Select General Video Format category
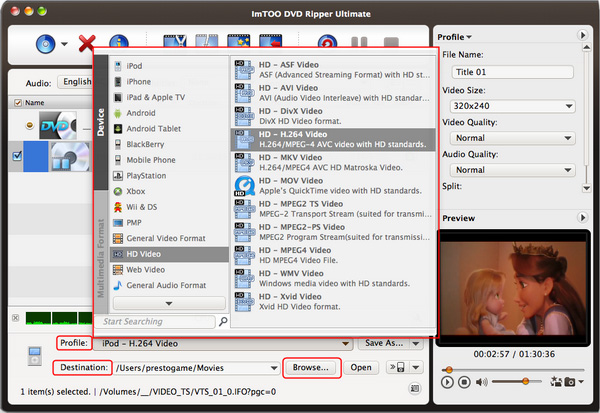Image resolution: width=600 pixels, height=413 pixels. (169, 238)
